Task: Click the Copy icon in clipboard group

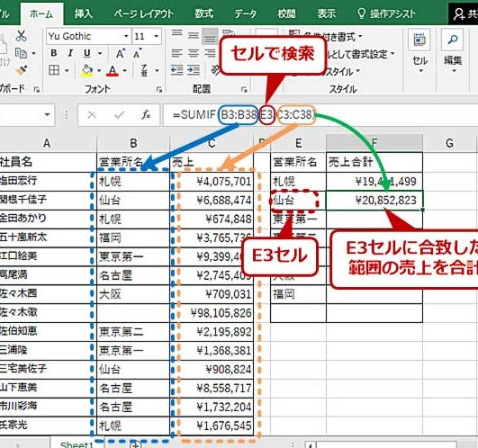Action: (21, 54)
